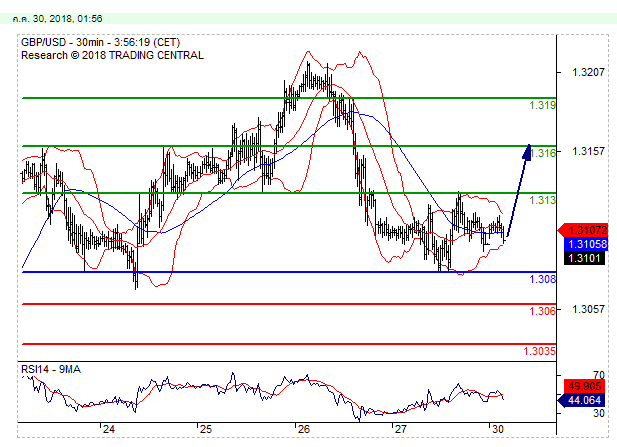Click date 24 on the time axis
This screenshot has width=617, height=447.
109,429
